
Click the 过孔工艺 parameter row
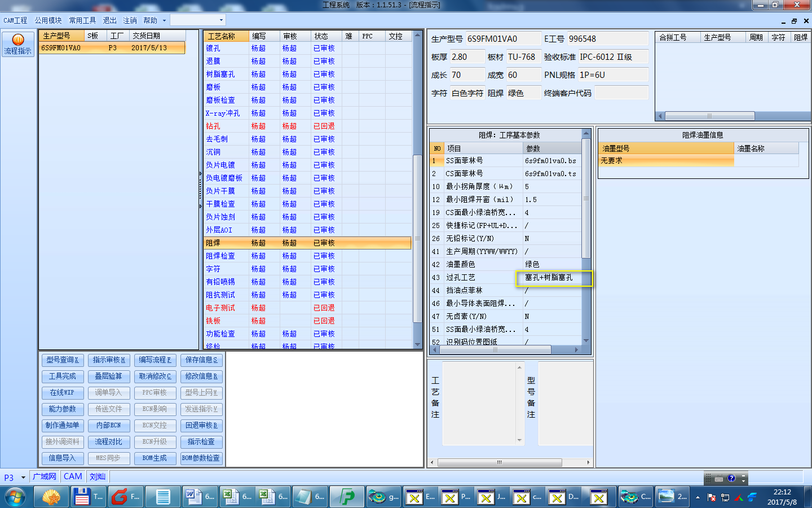click(x=506, y=278)
